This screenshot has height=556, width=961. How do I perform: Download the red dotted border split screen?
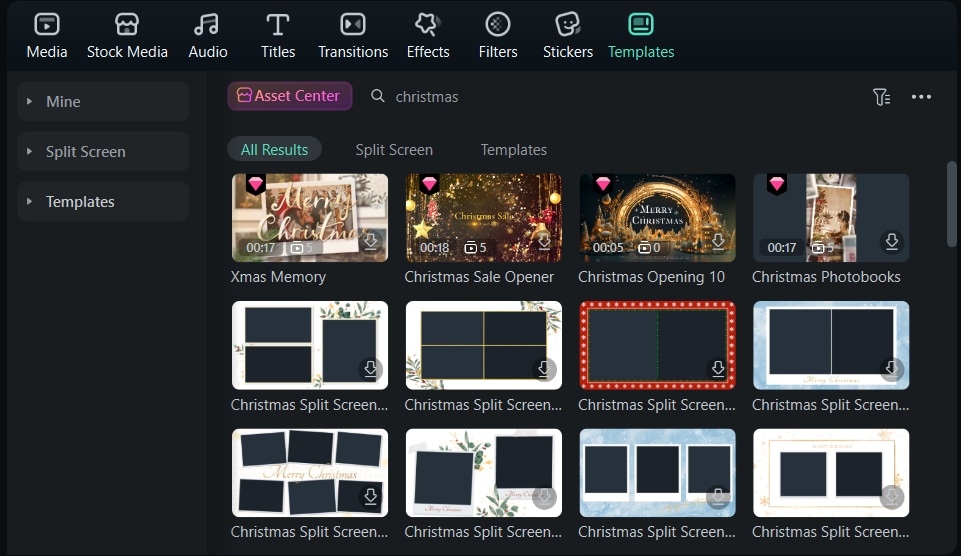pos(718,368)
